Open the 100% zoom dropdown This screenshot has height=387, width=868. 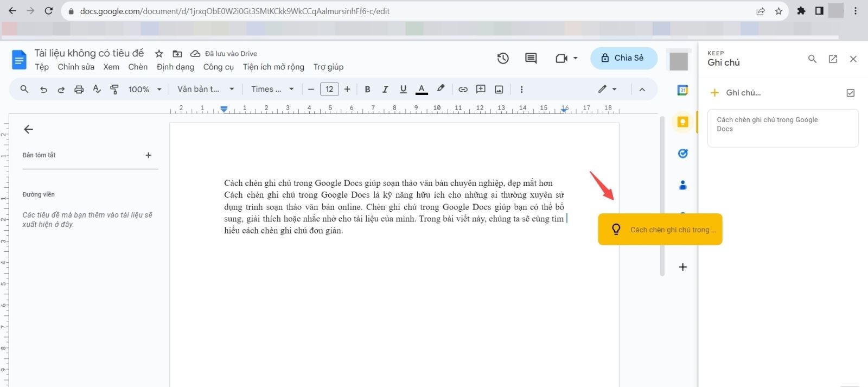(145, 90)
